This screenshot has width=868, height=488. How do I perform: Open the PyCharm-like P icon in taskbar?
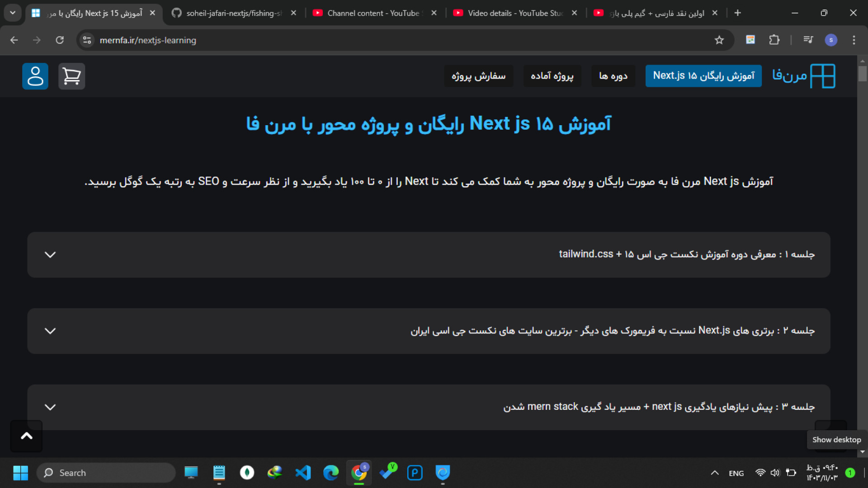[415, 473]
